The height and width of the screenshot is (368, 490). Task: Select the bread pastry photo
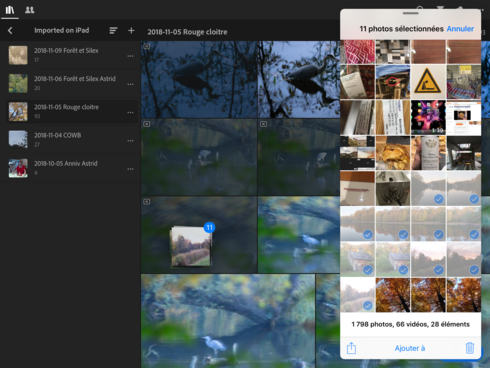click(393, 153)
